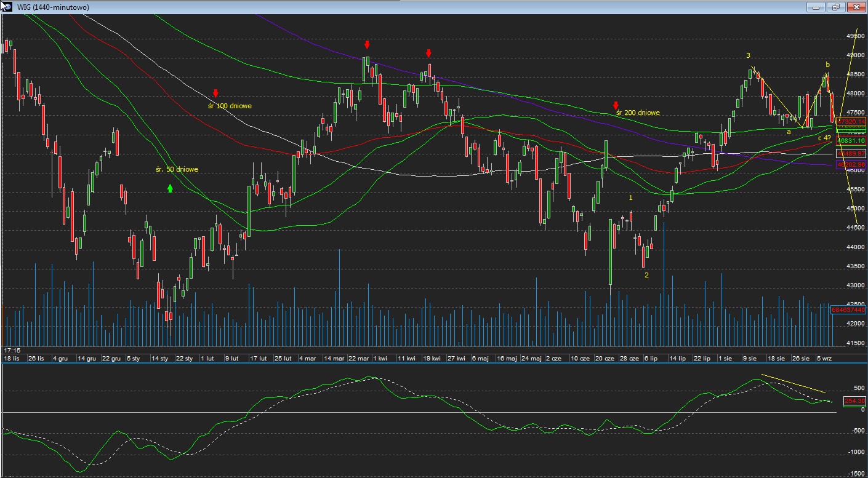Minimize the WIG chart window
The height and width of the screenshot is (478, 868).
tap(816, 7)
